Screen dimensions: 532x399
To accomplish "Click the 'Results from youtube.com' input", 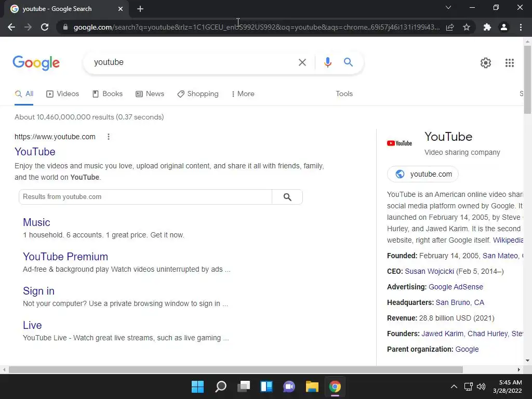I will pos(145,197).
